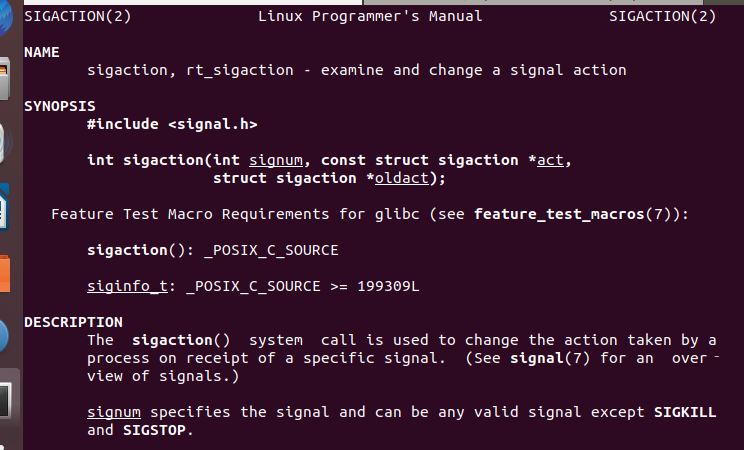Click the orange icon in the dock
This screenshot has height=450, width=744.
pos(5,274)
